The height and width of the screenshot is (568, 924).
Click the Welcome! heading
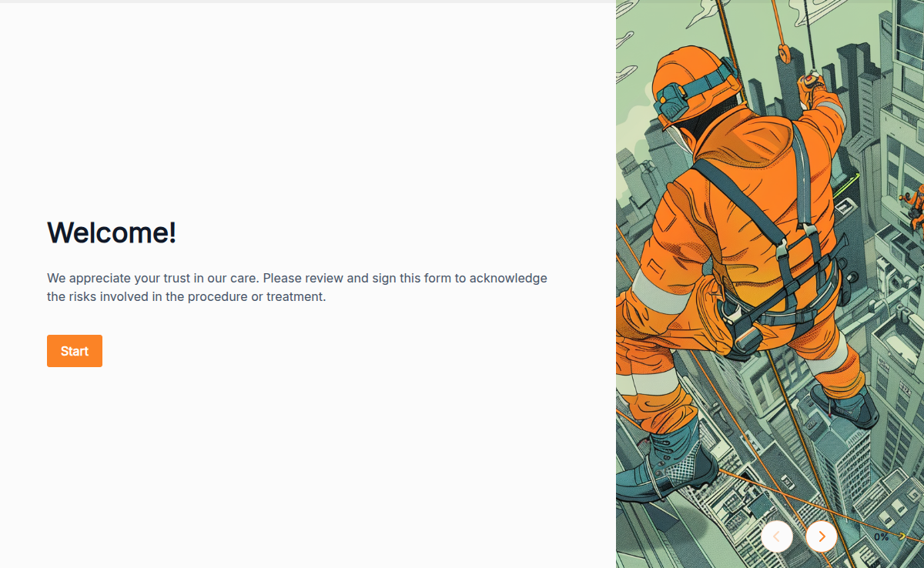(112, 232)
